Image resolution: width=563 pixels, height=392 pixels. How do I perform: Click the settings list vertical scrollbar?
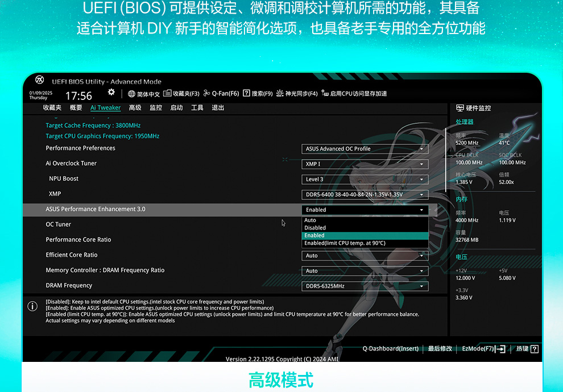[446, 160]
